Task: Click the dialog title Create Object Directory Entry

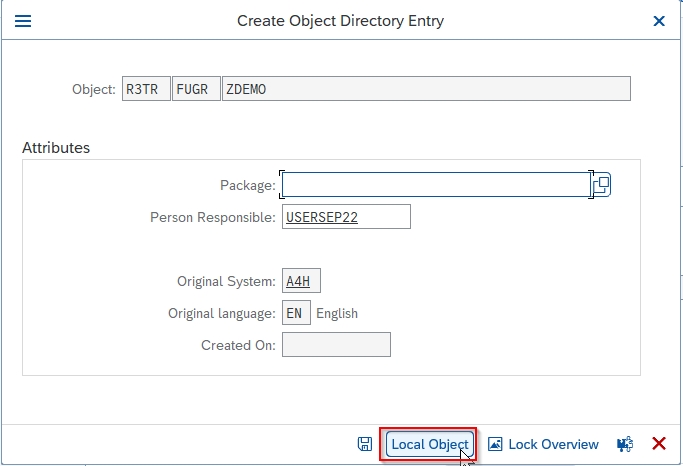Action: [340, 20]
